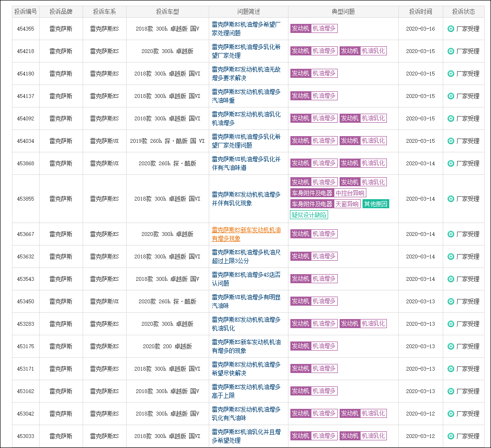Open complaint 雷克萨斯ES机油乳化并且增多希望处理

tap(246, 436)
